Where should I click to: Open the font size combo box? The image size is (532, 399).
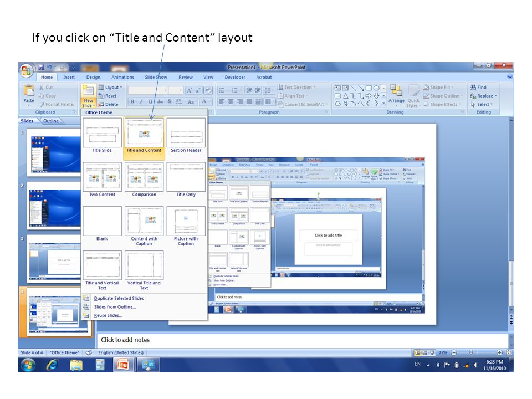(x=176, y=90)
